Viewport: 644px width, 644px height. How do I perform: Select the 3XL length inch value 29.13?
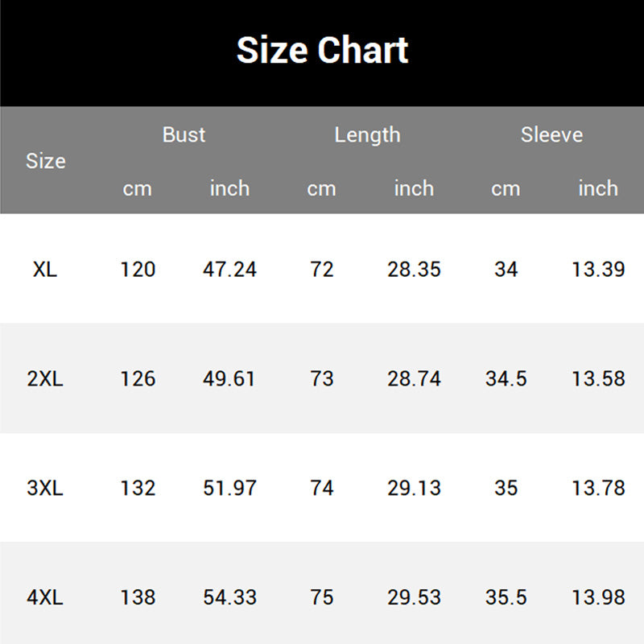414,488
